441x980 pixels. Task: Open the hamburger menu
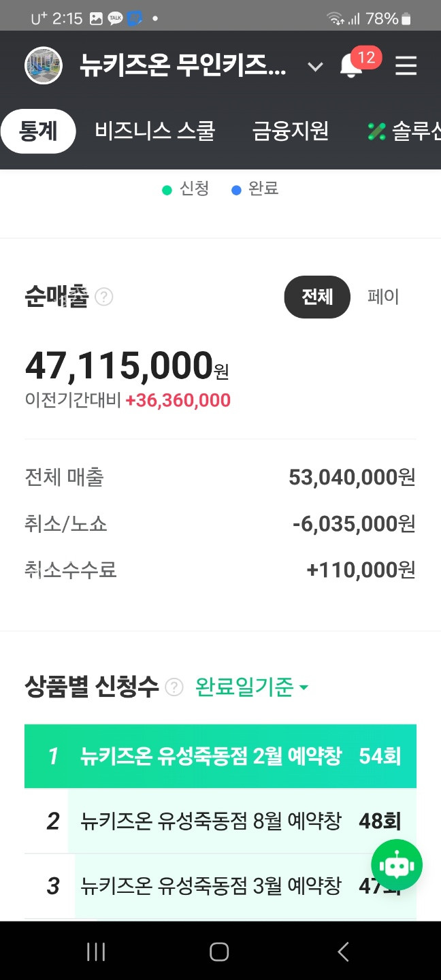click(x=406, y=66)
